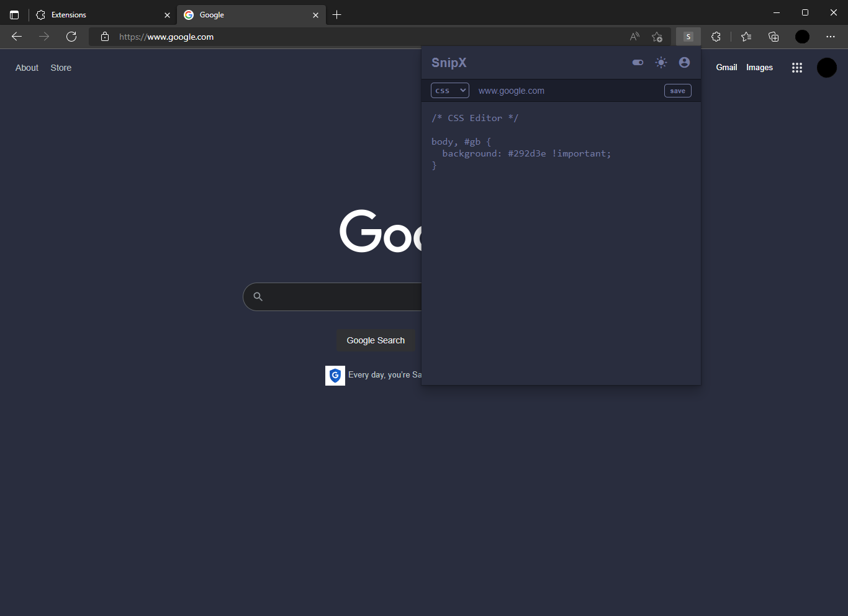Open the tab actions menu
This screenshot has width=848, height=616.
(x=14, y=15)
